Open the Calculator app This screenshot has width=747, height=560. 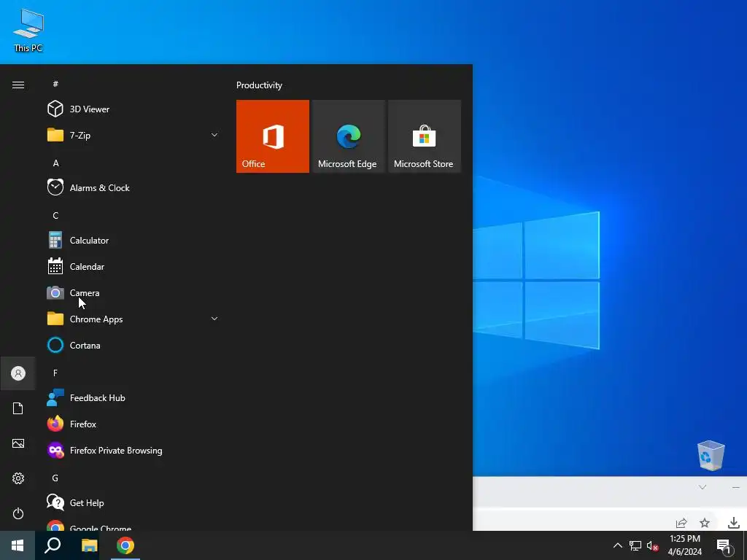point(133,241)
